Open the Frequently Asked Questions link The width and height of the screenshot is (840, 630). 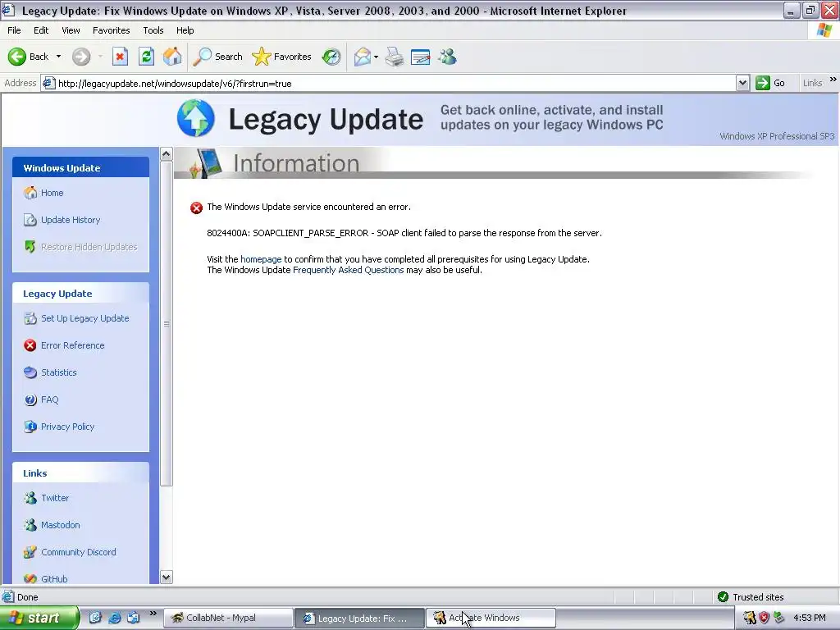point(348,270)
